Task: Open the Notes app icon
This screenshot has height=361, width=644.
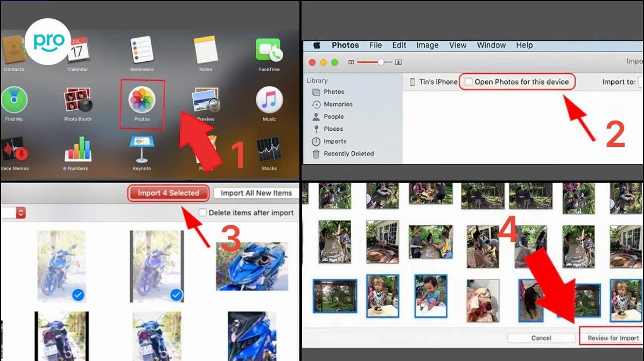Action: coord(205,51)
